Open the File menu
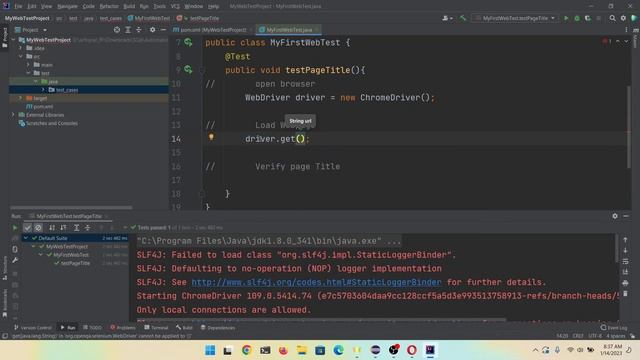Image resolution: width=640 pixels, height=360 pixels. (18, 6)
